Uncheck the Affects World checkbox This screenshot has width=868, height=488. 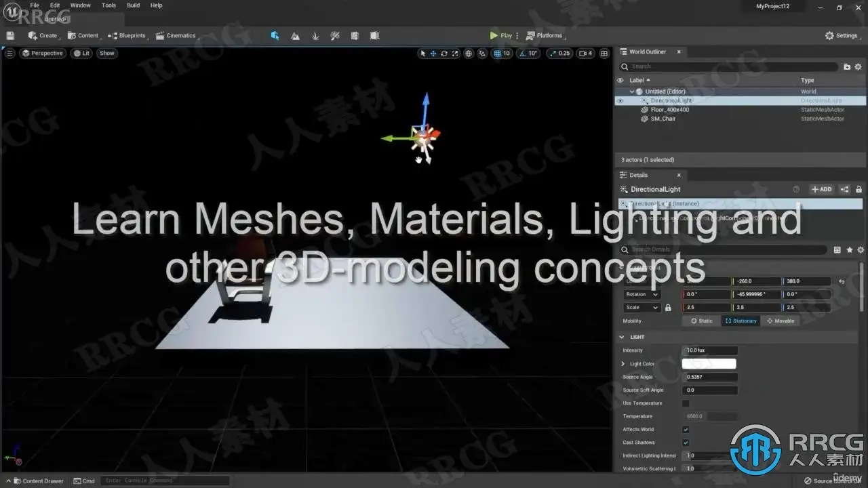tap(686, 430)
